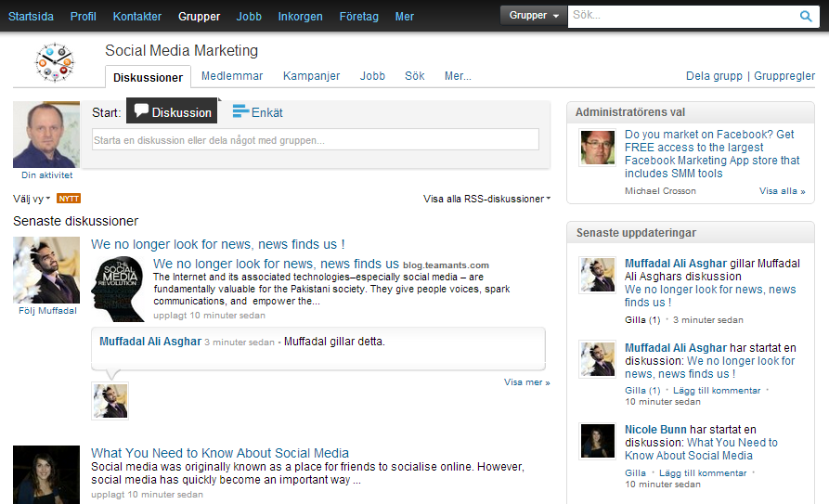829x504 pixels.
Task: Open the blog.teamants.com article headline link
Action: coord(276,264)
